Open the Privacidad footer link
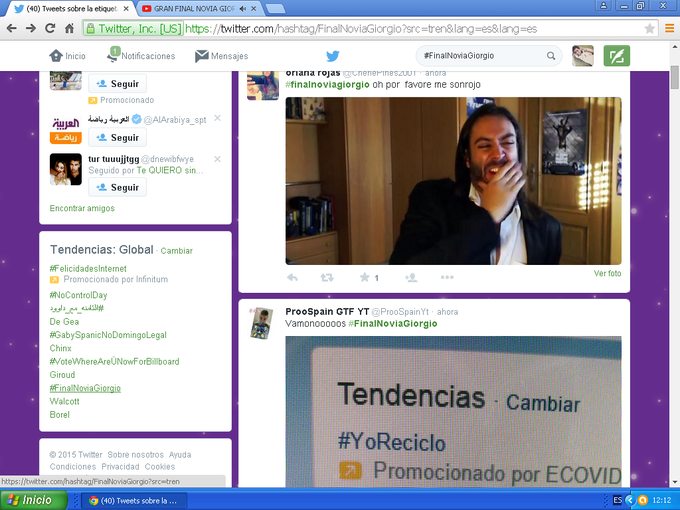The width and height of the screenshot is (680, 510). [120, 467]
